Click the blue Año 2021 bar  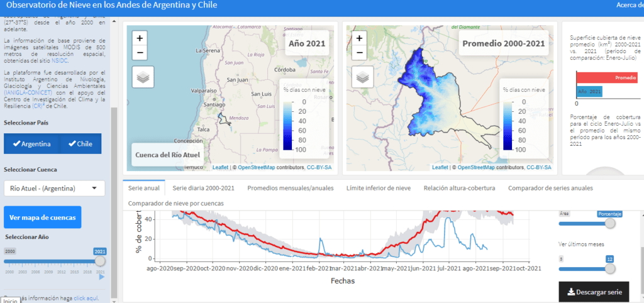pyautogui.click(x=589, y=92)
